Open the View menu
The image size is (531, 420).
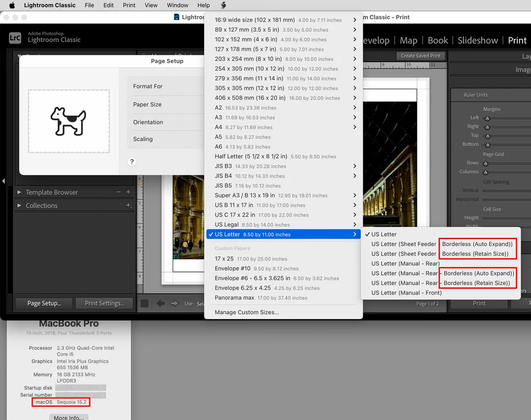151,5
